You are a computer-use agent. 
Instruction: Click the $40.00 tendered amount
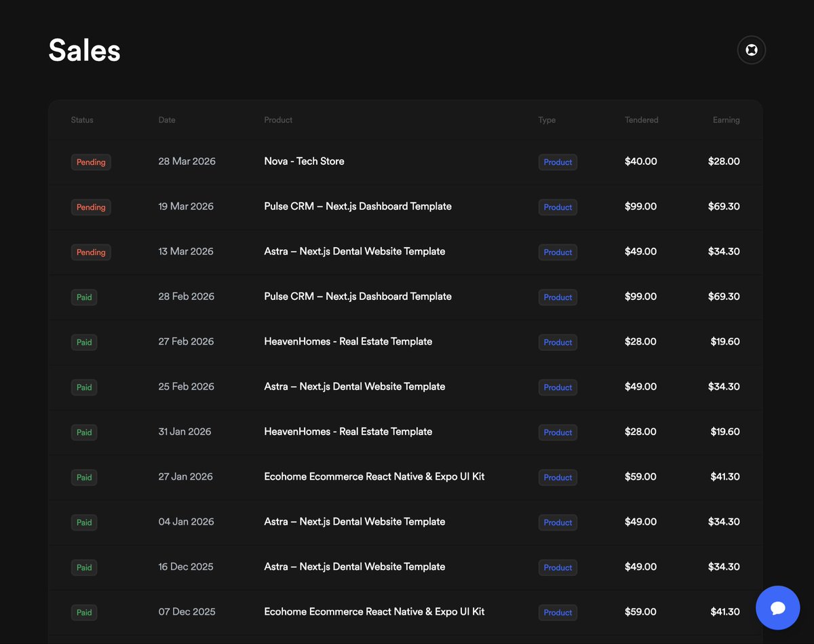[641, 162]
